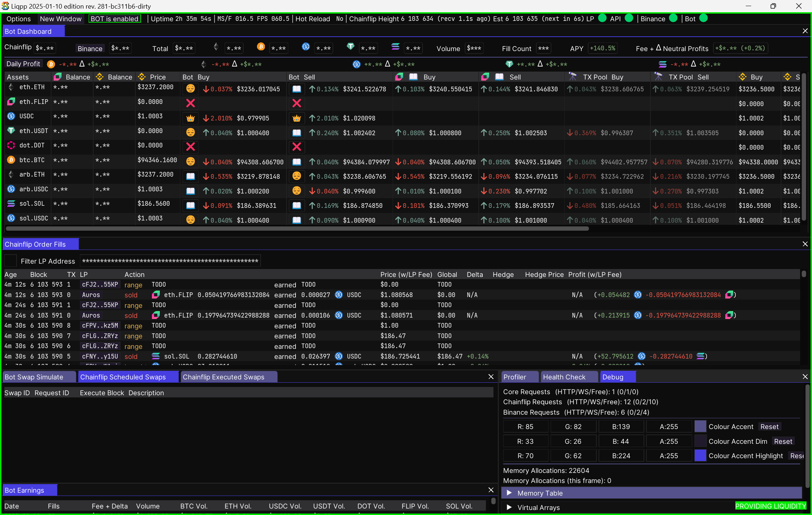Screen dimensions: 812x515
Task: Click the Filter LP Address input field
Action: pos(170,261)
